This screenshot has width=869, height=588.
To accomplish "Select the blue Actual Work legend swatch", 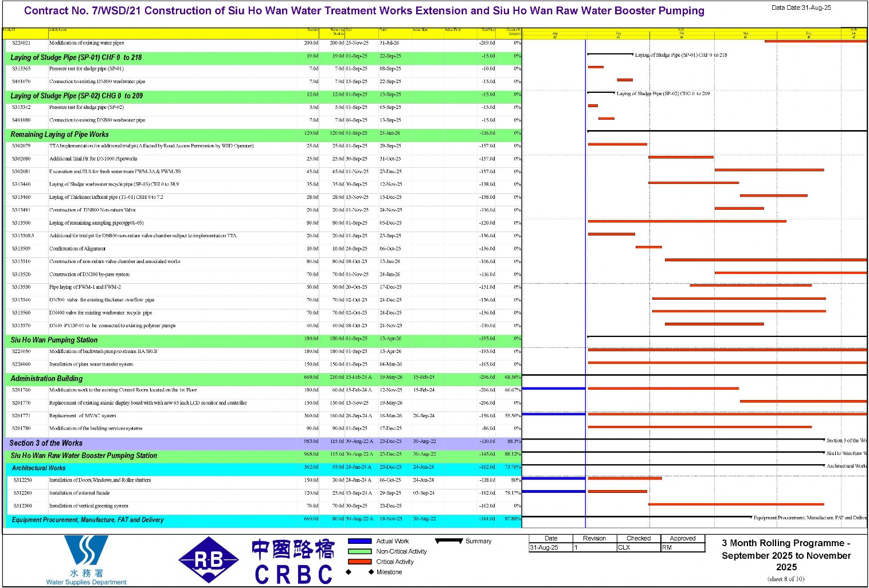I will [x=359, y=541].
